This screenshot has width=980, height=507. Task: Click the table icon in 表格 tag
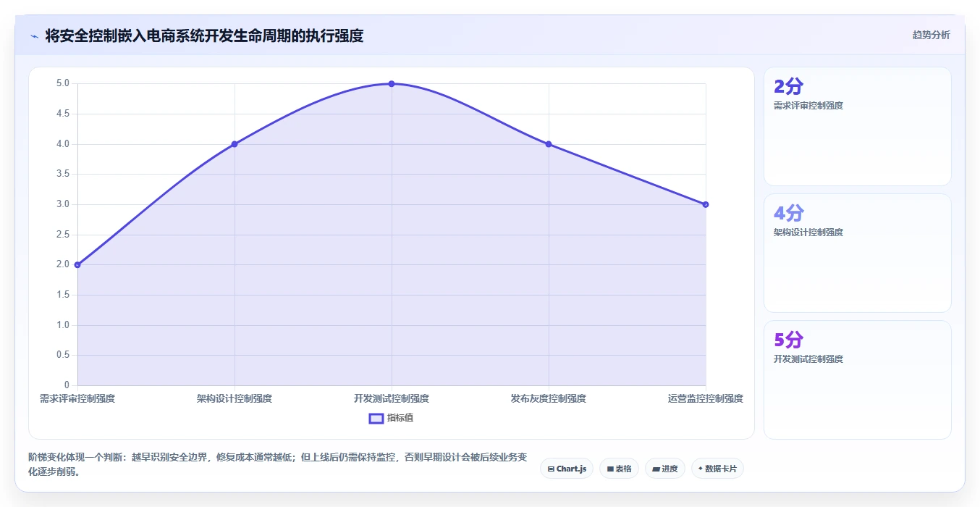click(610, 469)
